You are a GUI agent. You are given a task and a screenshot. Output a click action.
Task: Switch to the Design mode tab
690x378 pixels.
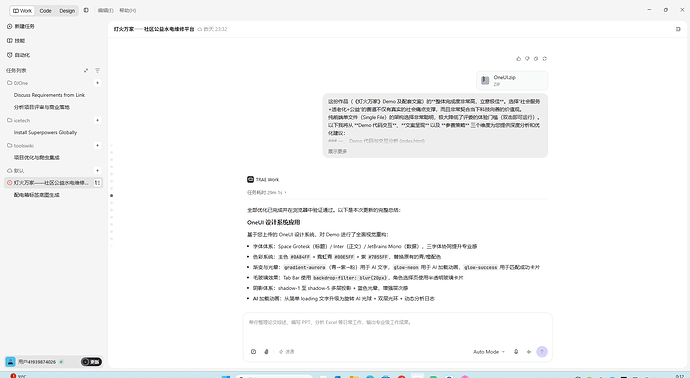(67, 11)
